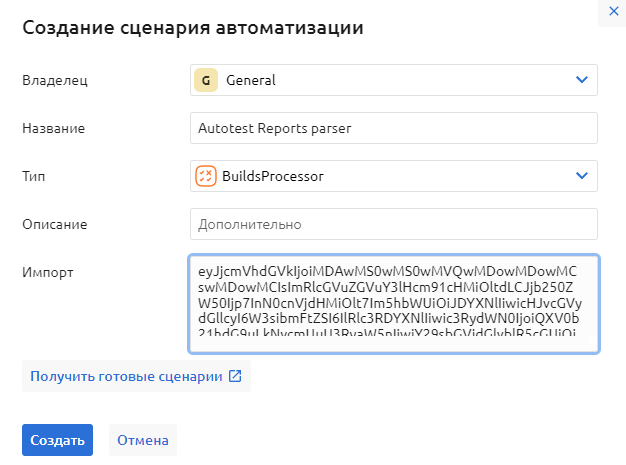
Task: Click the Описание field label
Action: point(55,224)
